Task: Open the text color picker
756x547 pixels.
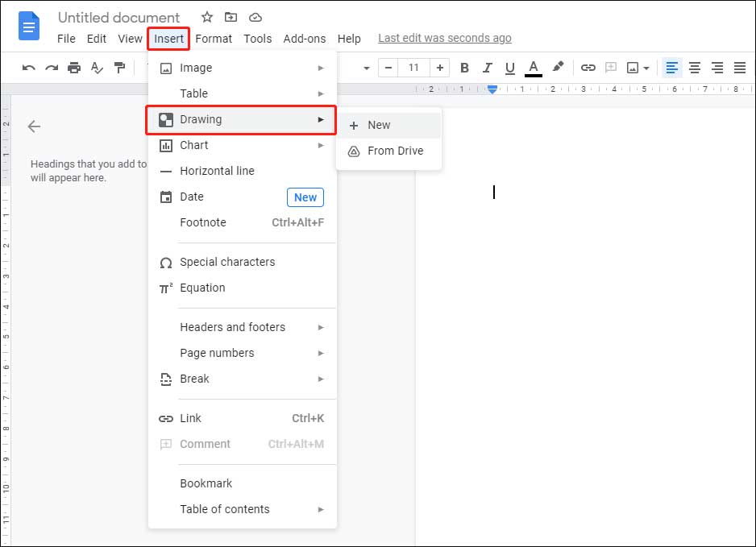Action: [533, 68]
